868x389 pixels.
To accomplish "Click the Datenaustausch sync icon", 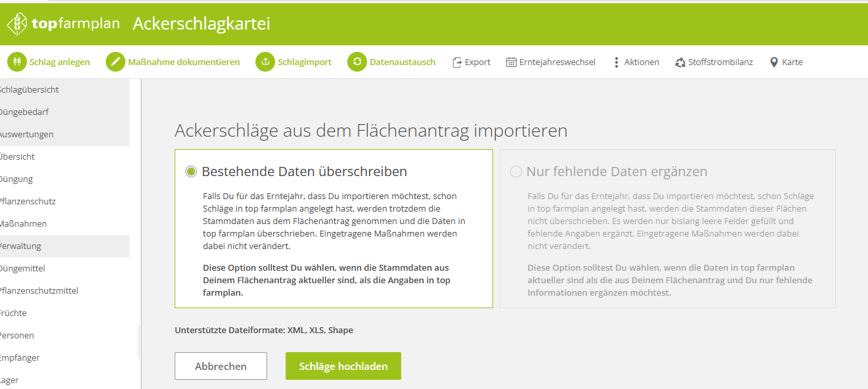I will 357,62.
